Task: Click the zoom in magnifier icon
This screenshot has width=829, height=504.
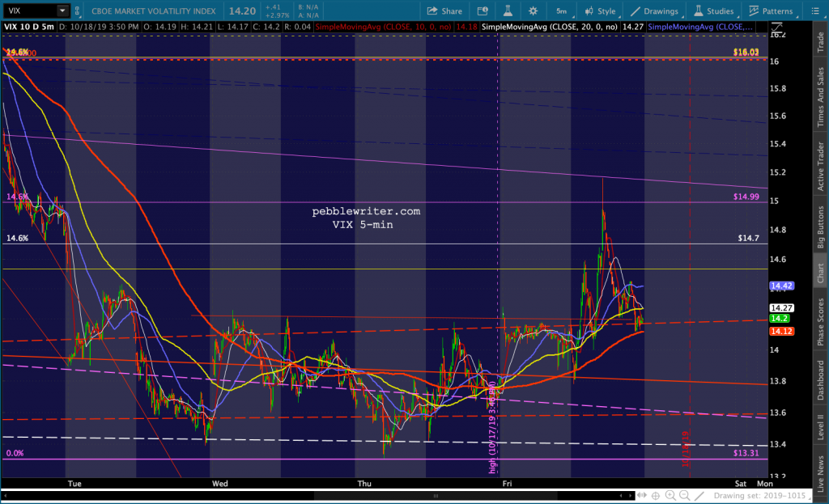Action: point(670,494)
